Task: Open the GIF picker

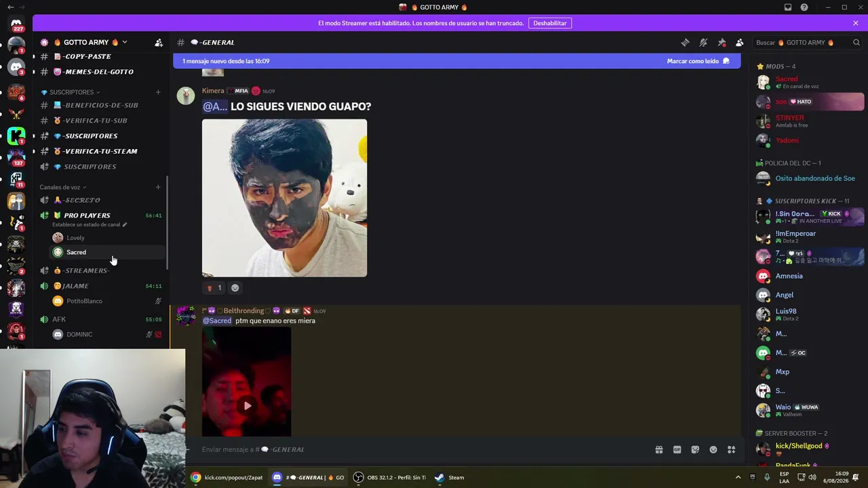Action: 677,449
